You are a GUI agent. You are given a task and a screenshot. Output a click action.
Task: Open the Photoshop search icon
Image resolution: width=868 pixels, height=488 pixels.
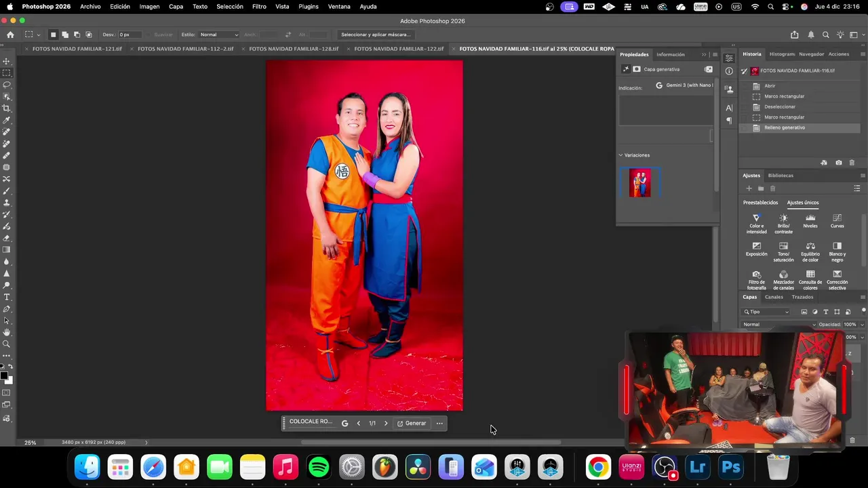826,35
